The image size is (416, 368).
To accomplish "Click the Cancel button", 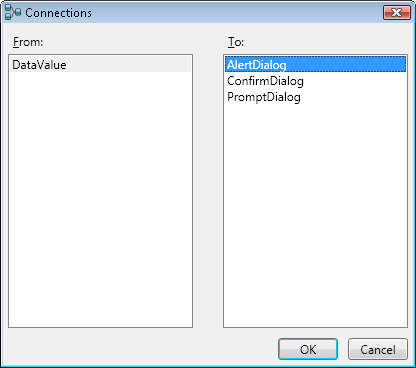I will point(378,349).
